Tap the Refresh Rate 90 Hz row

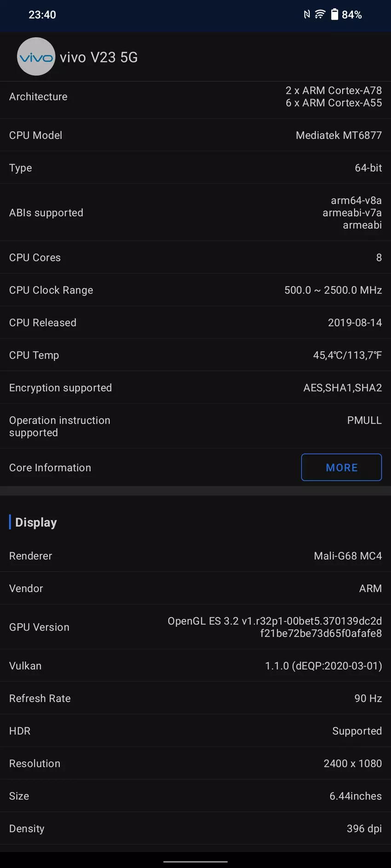[x=195, y=698]
